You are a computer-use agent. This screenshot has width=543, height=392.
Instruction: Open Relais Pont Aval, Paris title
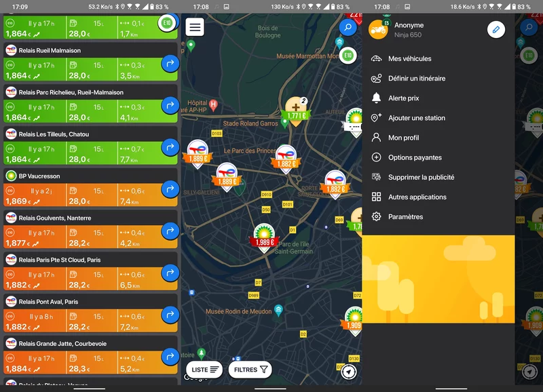tap(48, 302)
